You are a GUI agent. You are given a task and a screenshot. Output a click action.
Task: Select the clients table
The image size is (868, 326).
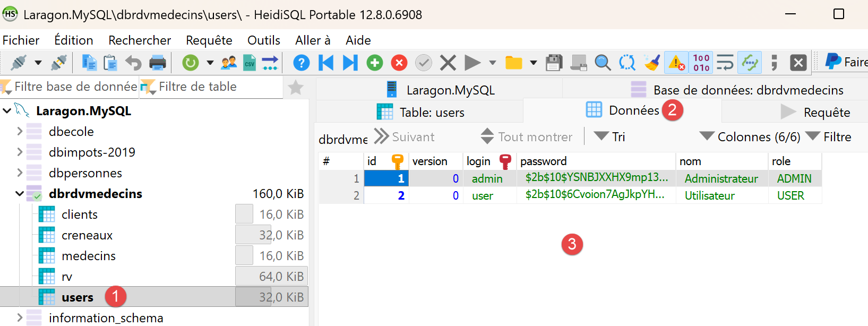point(80,215)
